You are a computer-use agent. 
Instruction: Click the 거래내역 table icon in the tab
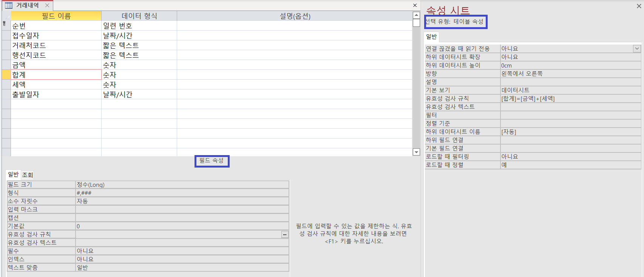click(x=8, y=5)
